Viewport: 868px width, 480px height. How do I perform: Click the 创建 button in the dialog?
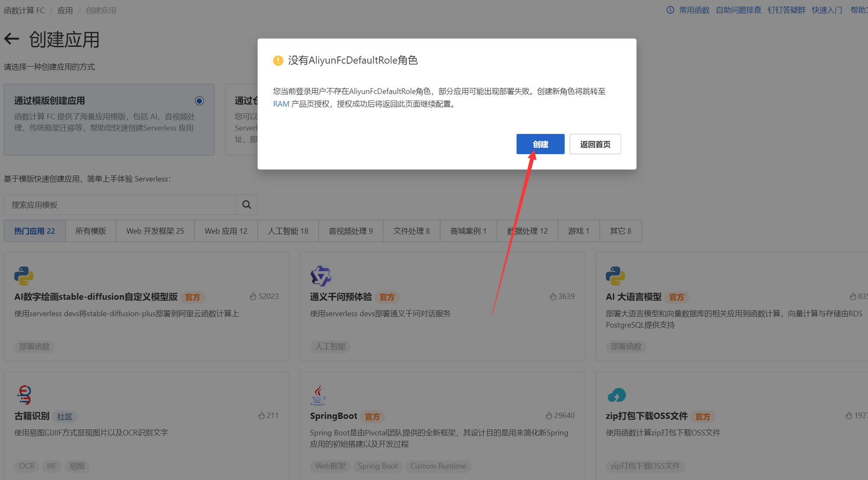(540, 144)
